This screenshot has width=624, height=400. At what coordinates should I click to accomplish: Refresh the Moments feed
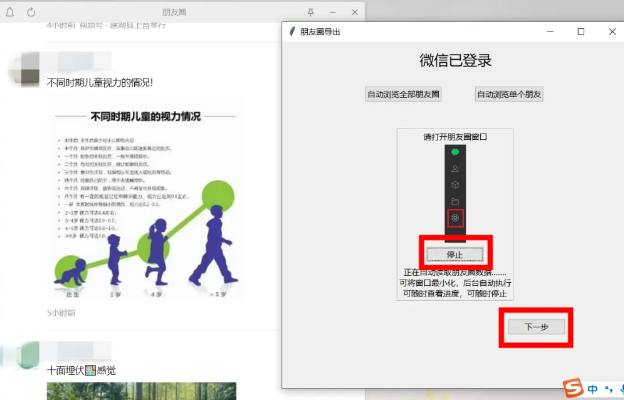tap(32, 12)
